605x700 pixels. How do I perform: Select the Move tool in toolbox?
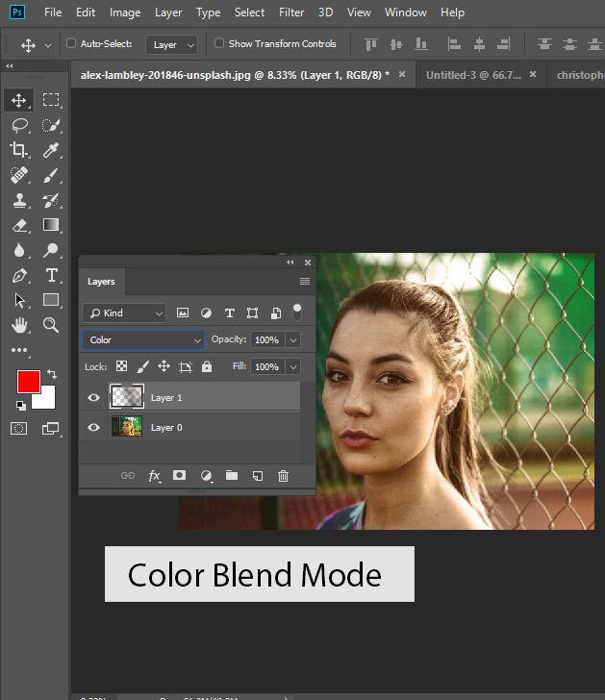point(18,100)
